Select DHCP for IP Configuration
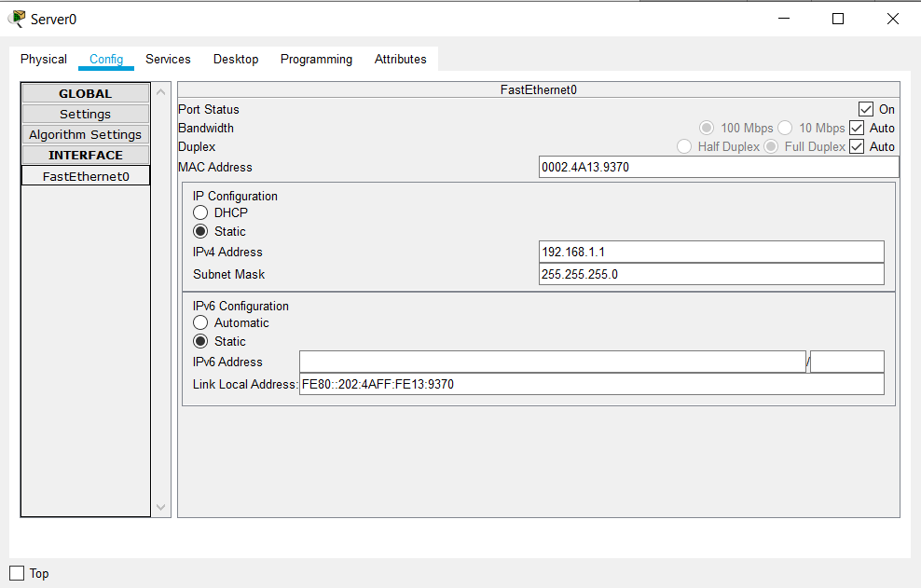Screen dimensions: 921x588 coord(200,212)
